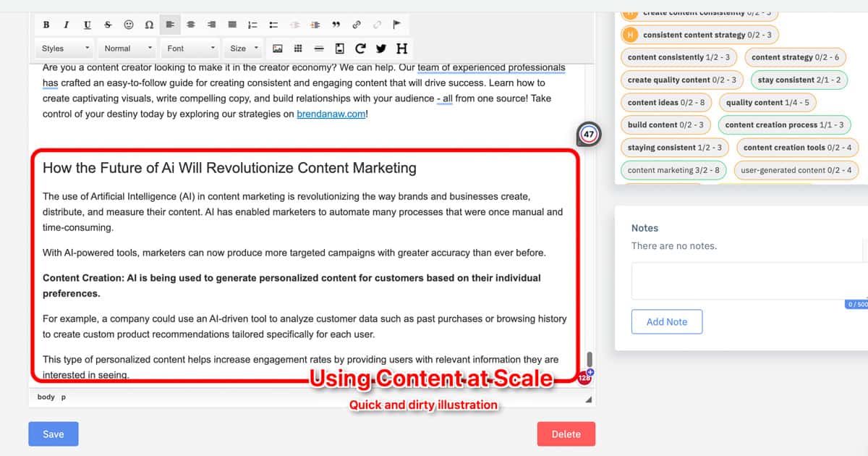Image resolution: width=868 pixels, height=456 pixels.
Task: Toggle bold formatting on selected text
Action: (x=46, y=25)
